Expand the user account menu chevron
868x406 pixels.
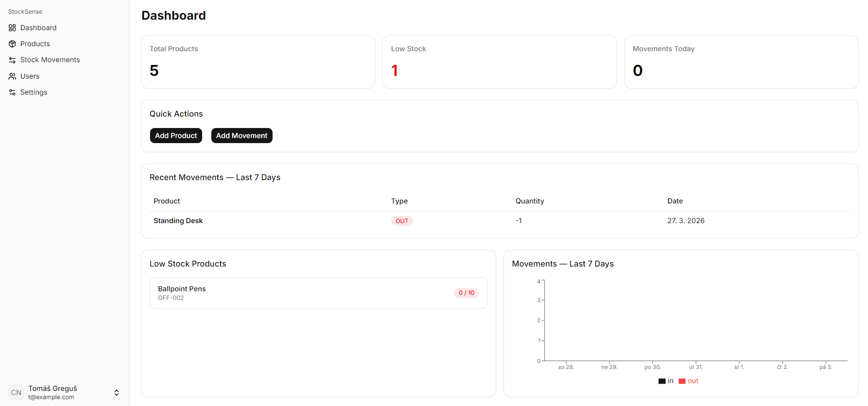(117, 392)
